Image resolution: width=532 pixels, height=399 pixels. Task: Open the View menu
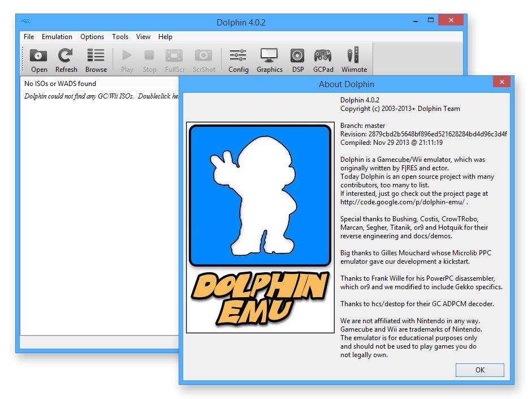coord(143,37)
